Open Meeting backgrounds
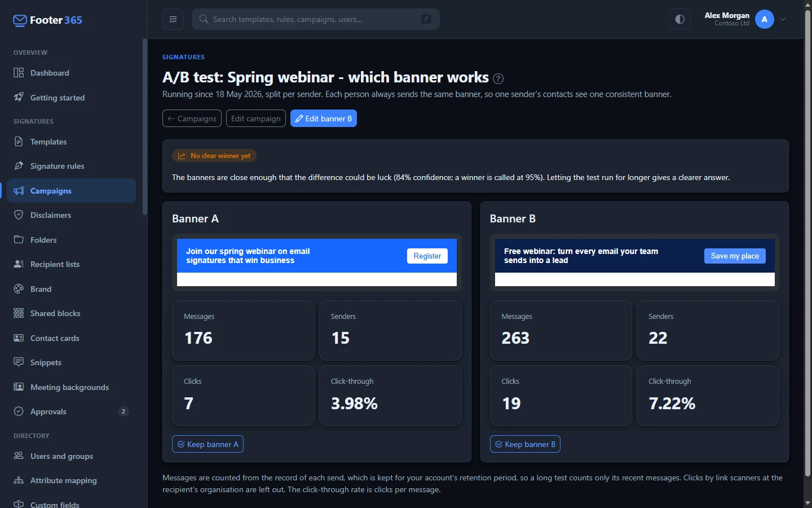 [x=72, y=387]
